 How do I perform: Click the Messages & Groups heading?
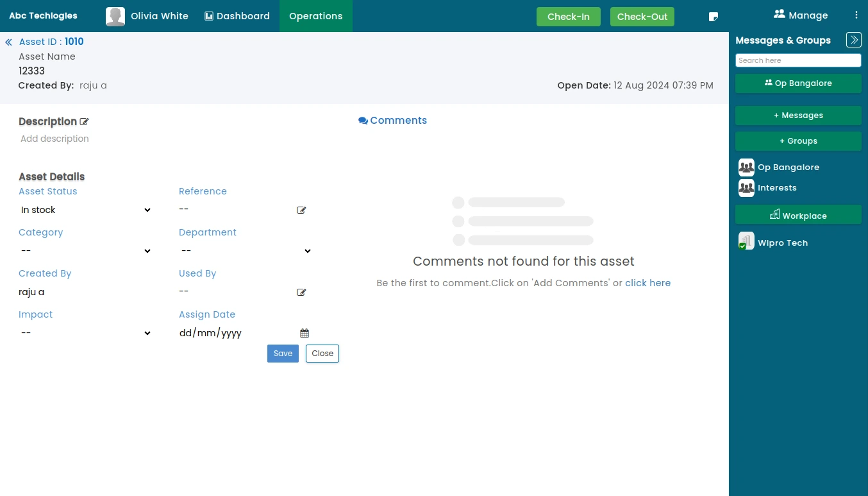click(x=783, y=40)
